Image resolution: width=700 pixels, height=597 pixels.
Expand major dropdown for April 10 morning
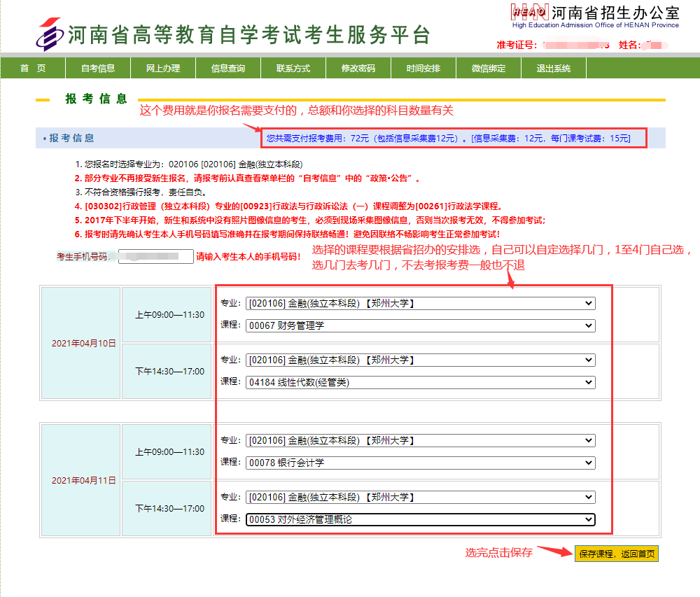420,303
